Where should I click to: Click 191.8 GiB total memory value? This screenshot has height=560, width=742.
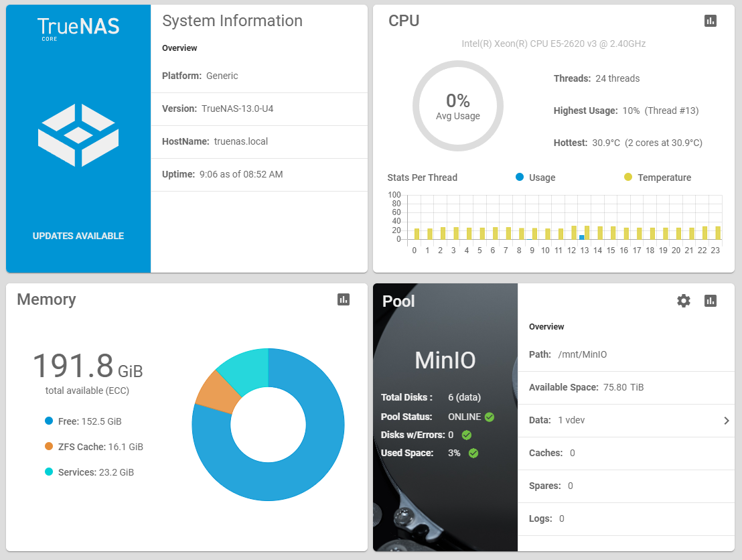click(x=88, y=366)
